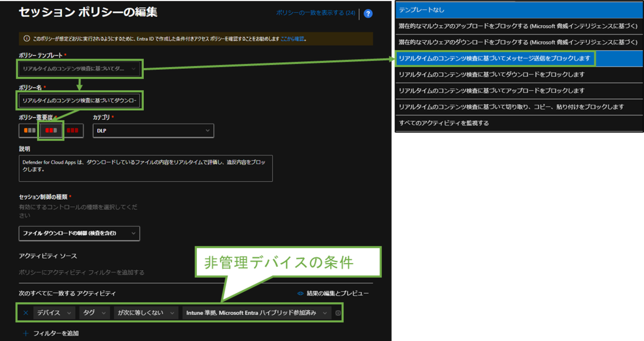Click the 説明 description text box

[x=145, y=168]
